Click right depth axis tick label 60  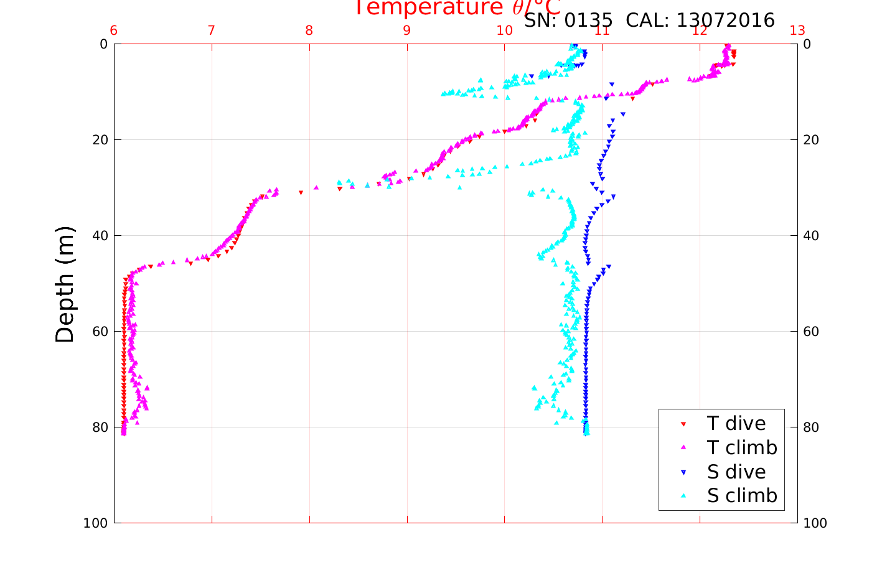(x=812, y=332)
